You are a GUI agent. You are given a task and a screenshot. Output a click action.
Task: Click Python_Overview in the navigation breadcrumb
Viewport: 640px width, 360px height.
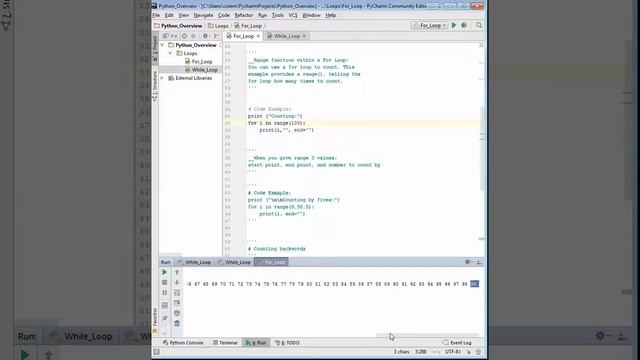(x=178, y=26)
